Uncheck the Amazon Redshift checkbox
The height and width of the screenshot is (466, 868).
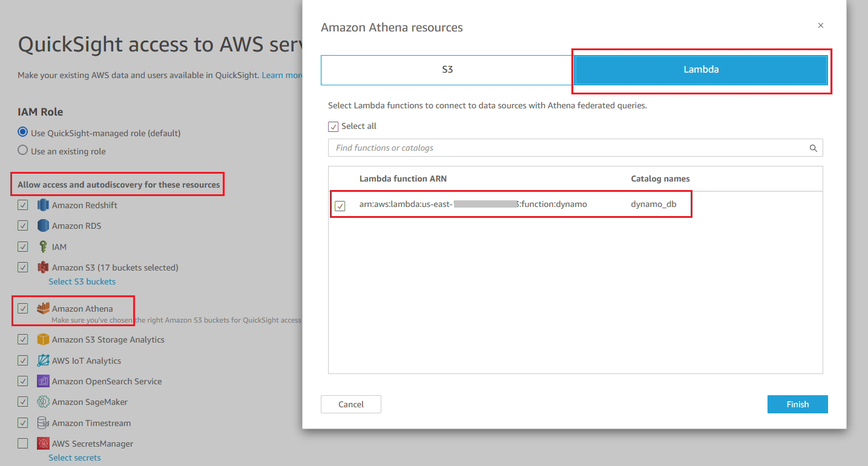(x=23, y=205)
